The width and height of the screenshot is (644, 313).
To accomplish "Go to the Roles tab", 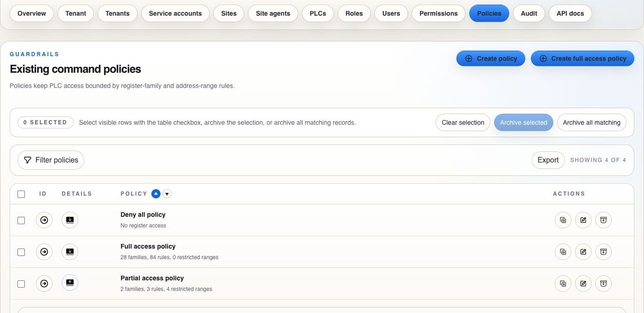I will point(354,13).
